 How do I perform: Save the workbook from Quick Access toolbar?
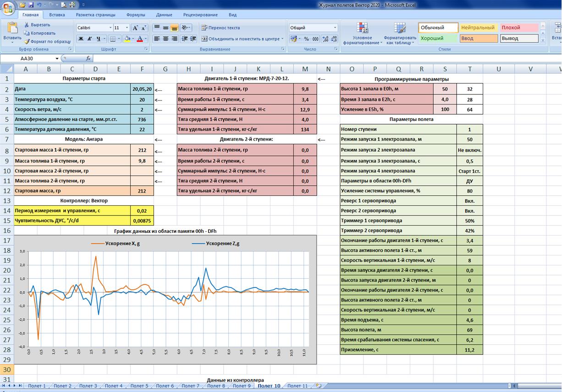31,5
